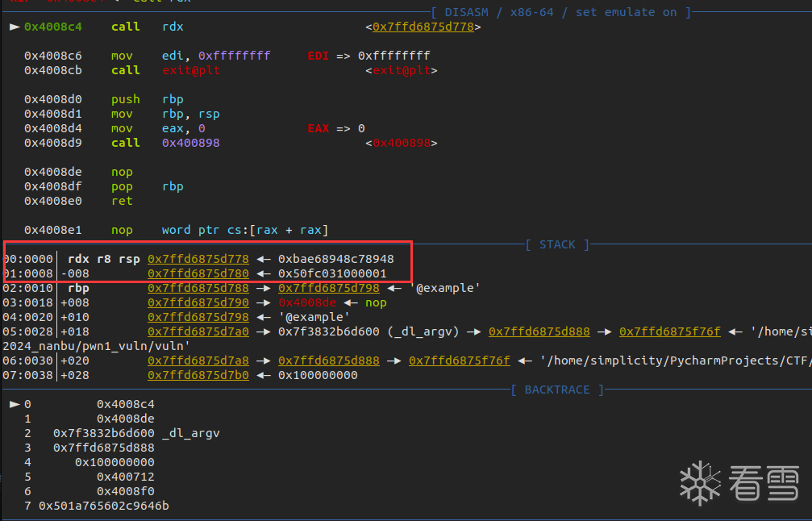Click stack address 0x7ffd6875d780

198,273
